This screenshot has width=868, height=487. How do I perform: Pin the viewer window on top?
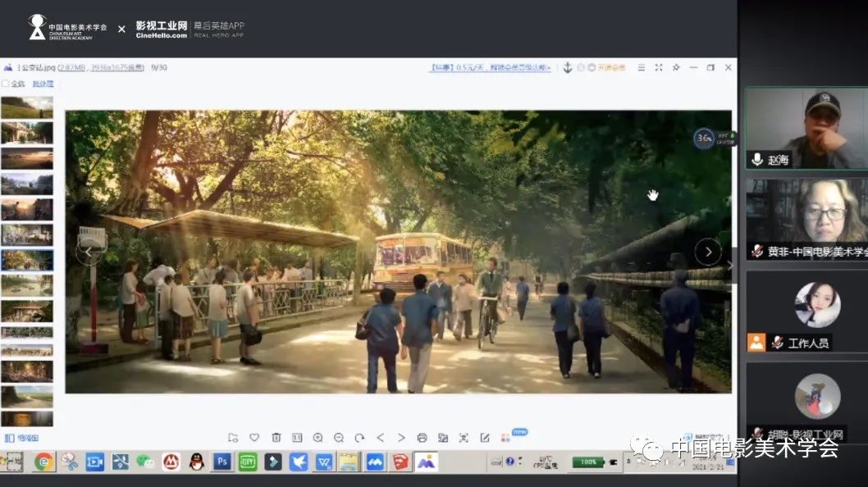[675, 67]
